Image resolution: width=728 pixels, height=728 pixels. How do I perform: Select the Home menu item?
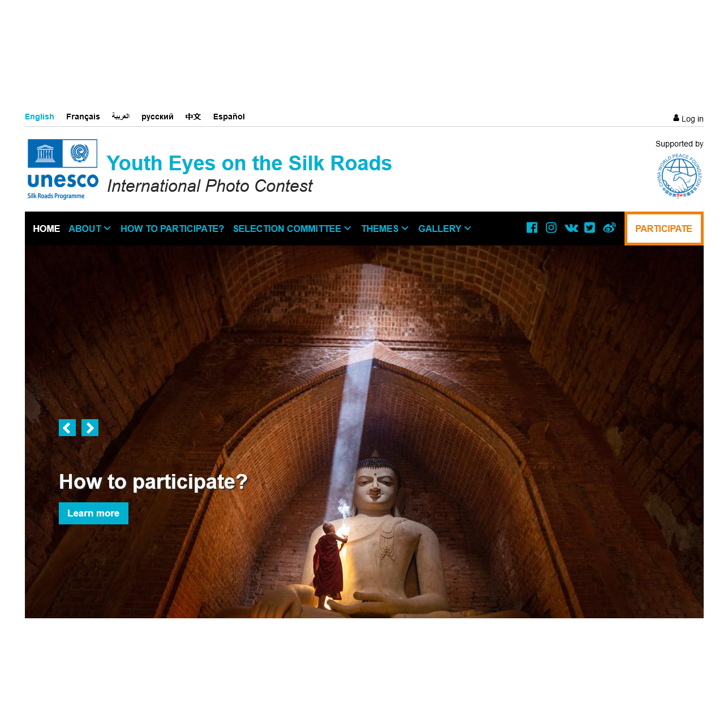coord(46,229)
